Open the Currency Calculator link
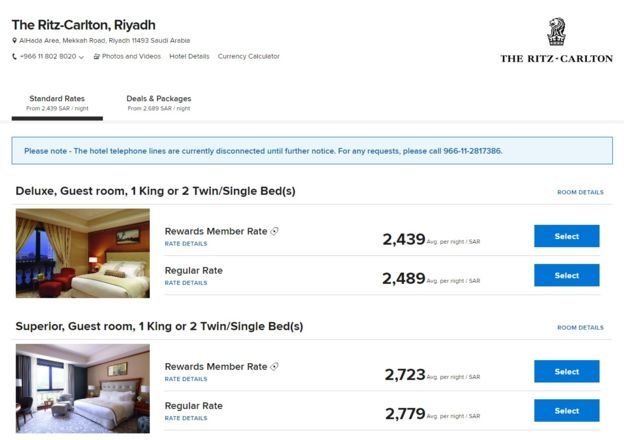This screenshot has height=440, width=624. (248, 57)
